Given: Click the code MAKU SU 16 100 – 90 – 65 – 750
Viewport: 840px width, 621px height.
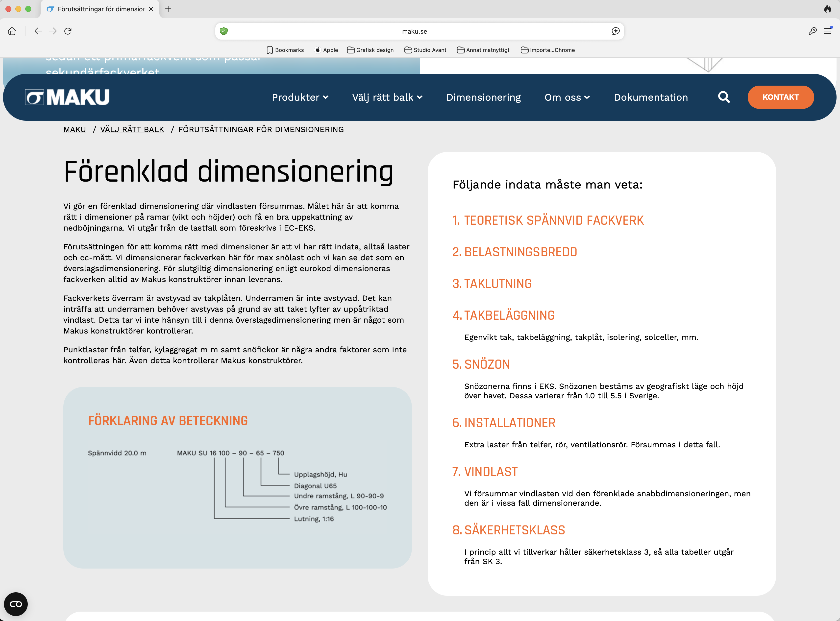Looking at the screenshot, I should pyautogui.click(x=230, y=453).
